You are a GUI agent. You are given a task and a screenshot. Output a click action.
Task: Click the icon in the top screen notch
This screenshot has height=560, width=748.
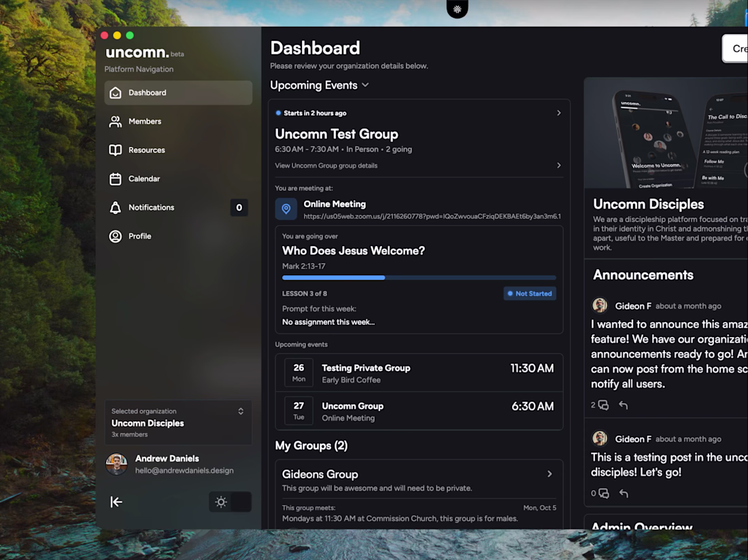tap(457, 9)
